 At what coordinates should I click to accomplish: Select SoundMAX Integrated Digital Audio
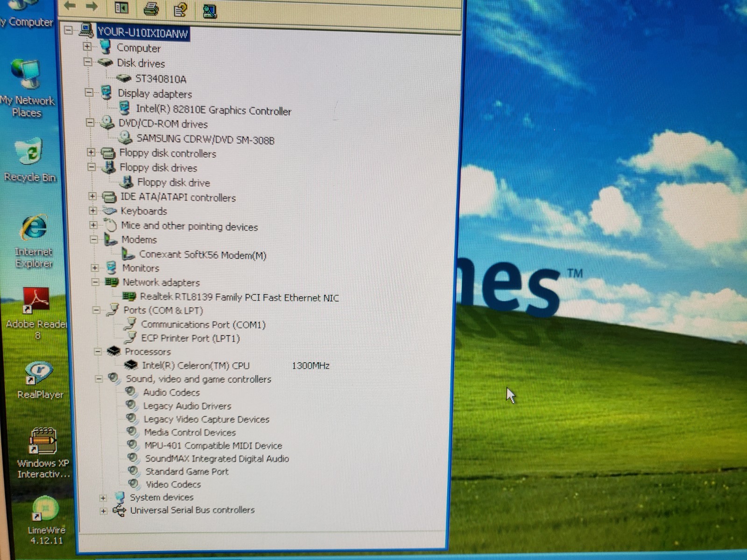tap(217, 459)
